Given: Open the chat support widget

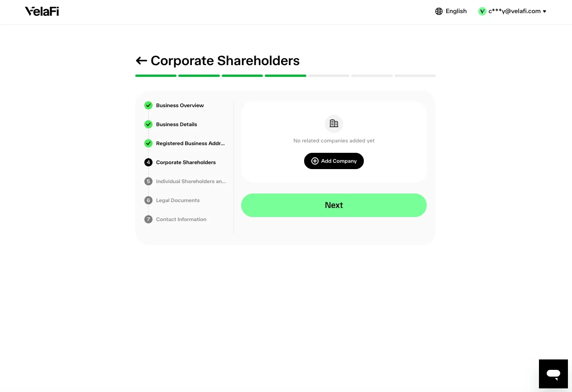Looking at the screenshot, I should [x=553, y=374].
